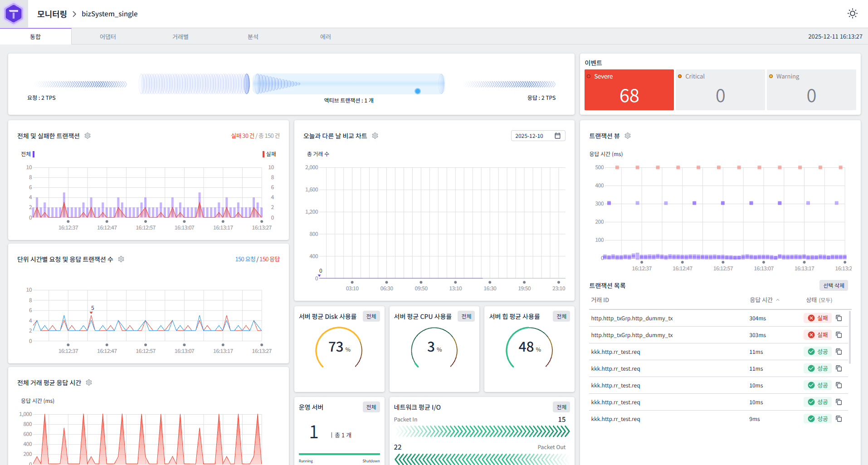Switch to the 에러 tab
This screenshot has height=465, width=868.
[326, 36]
